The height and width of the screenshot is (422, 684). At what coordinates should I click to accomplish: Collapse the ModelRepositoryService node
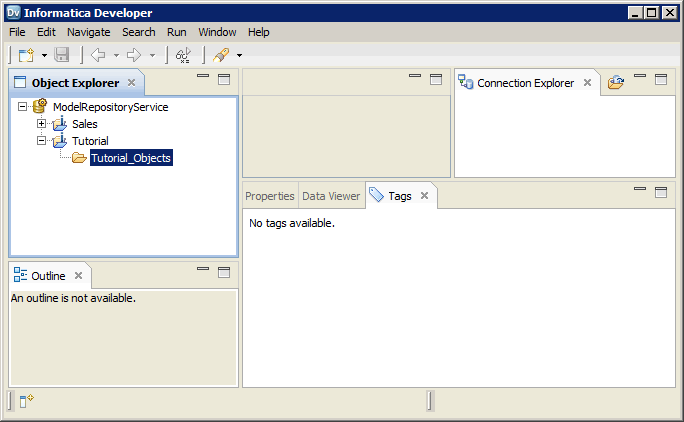(x=22, y=106)
